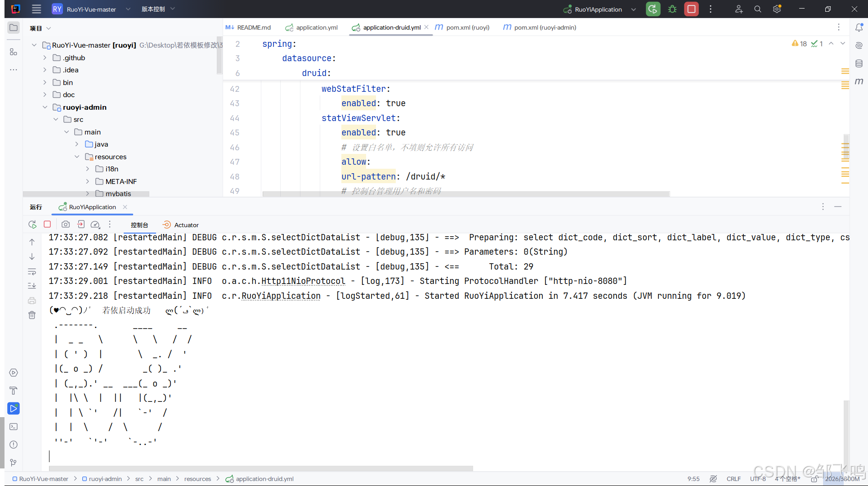Expand the i18n folder
The image size is (868, 486).
[x=88, y=169]
